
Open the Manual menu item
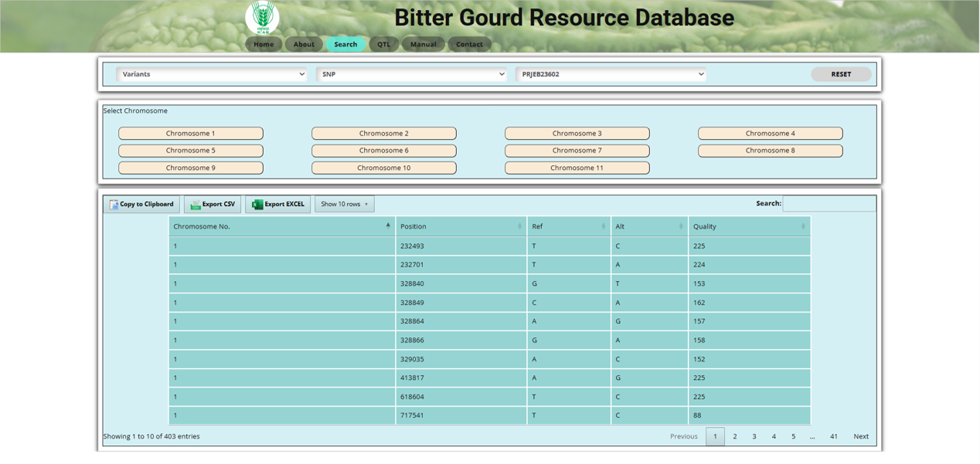(x=423, y=45)
